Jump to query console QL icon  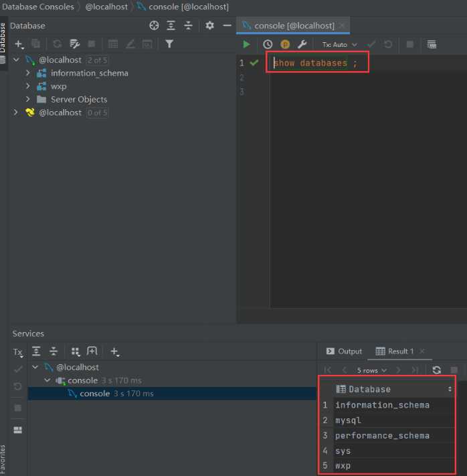click(147, 44)
